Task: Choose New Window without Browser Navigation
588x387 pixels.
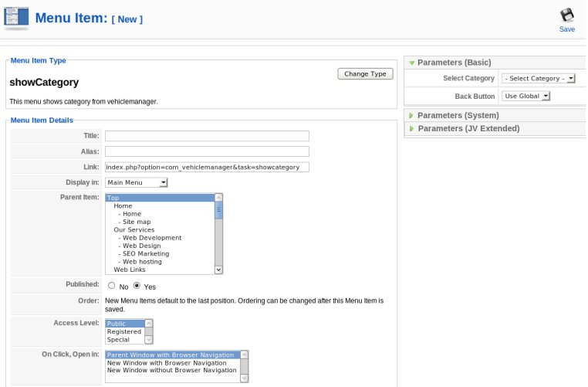Action: pos(172,370)
